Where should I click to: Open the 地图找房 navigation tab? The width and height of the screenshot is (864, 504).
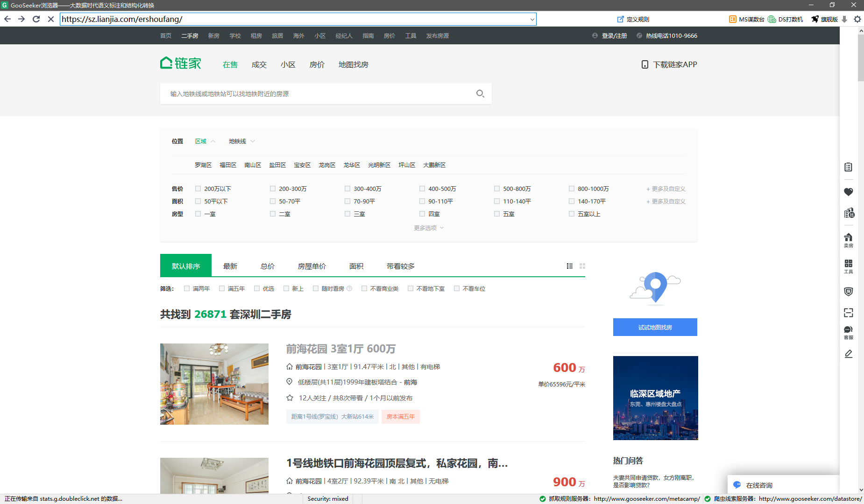tap(354, 64)
